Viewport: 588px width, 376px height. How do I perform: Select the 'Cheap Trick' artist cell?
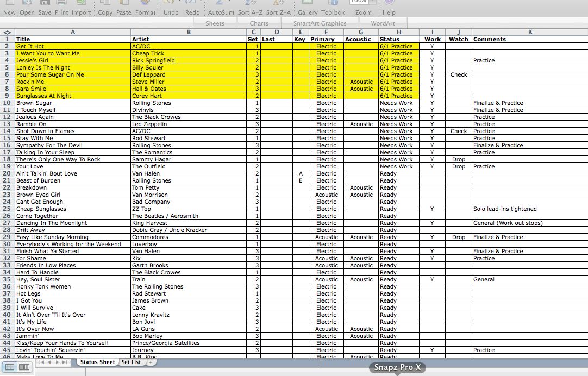point(189,54)
